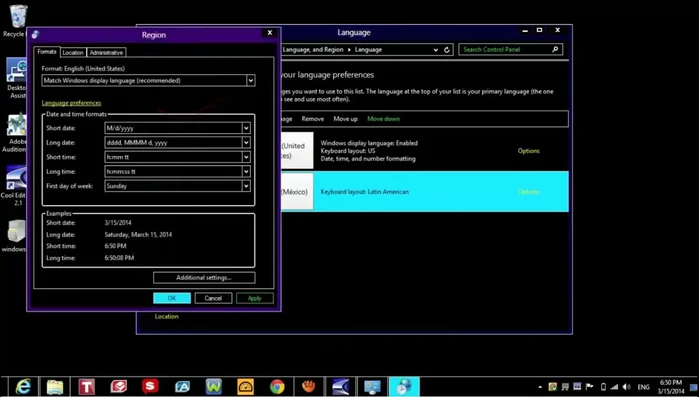699x397 pixels.
Task: Open the monitor icon app in taskbar
Action: click(372, 386)
